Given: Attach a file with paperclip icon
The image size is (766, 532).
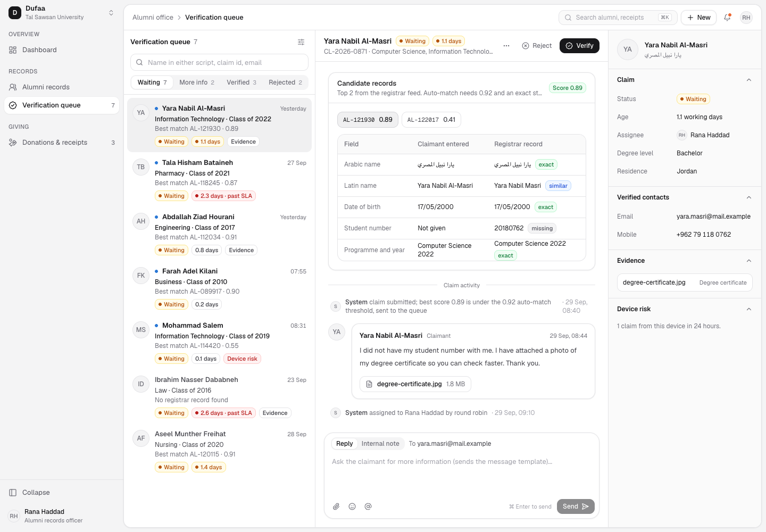Looking at the screenshot, I should (x=336, y=506).
